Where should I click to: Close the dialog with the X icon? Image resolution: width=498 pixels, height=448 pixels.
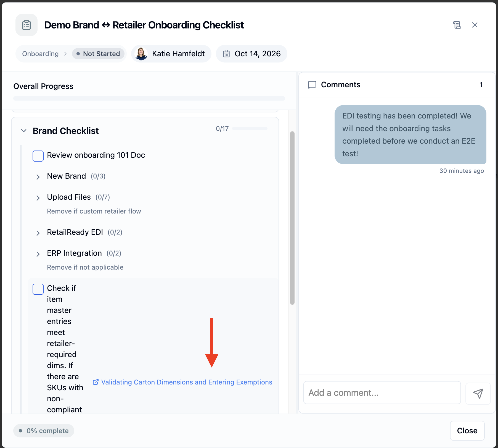pos(475,25)
